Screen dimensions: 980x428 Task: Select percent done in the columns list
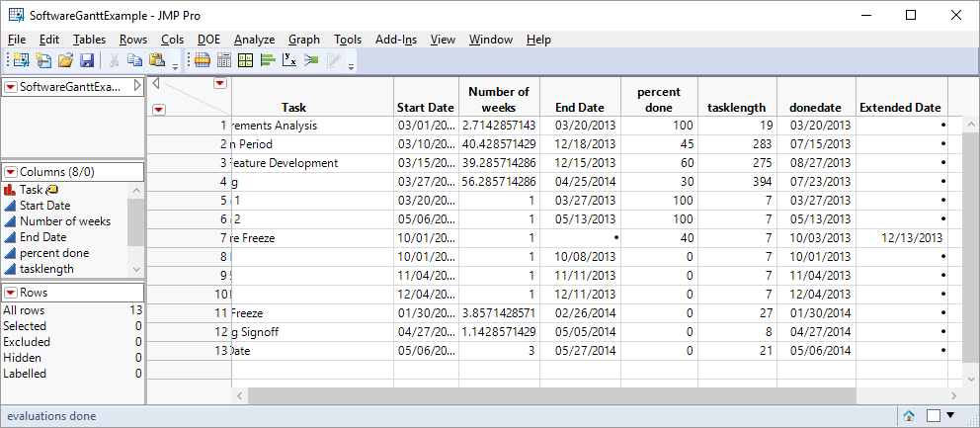(54, 253)
